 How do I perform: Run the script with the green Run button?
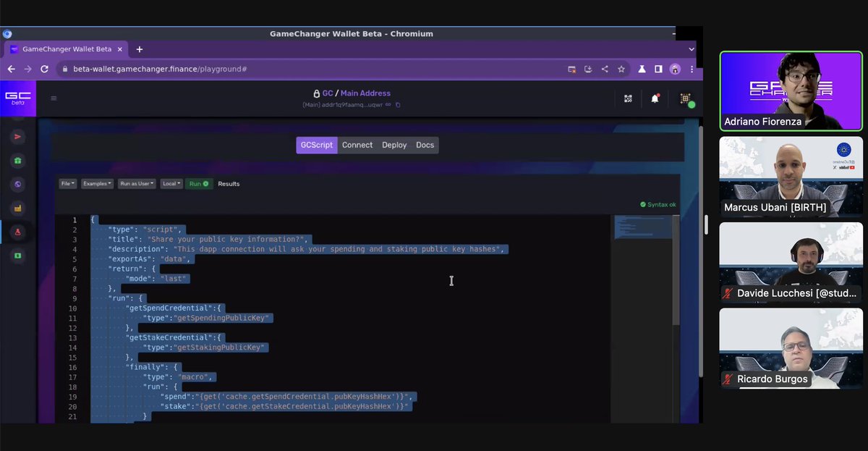pyautogui.click(x=199, y=184)
